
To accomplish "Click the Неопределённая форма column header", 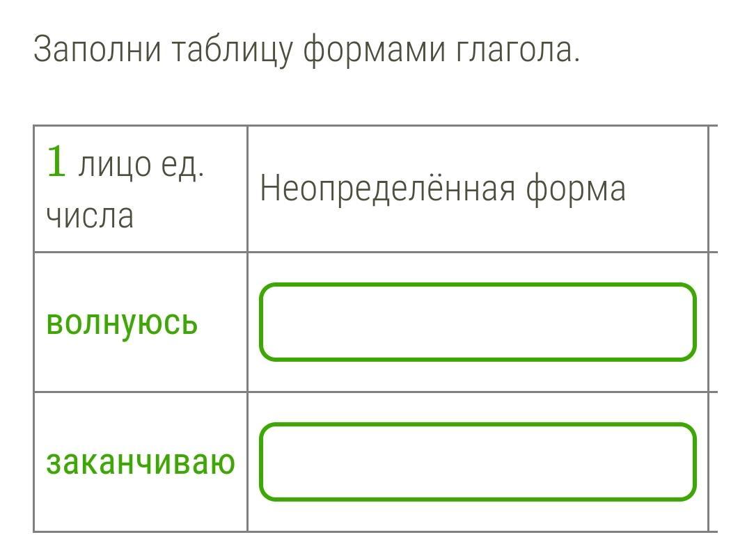I will [x=478, y=189].
